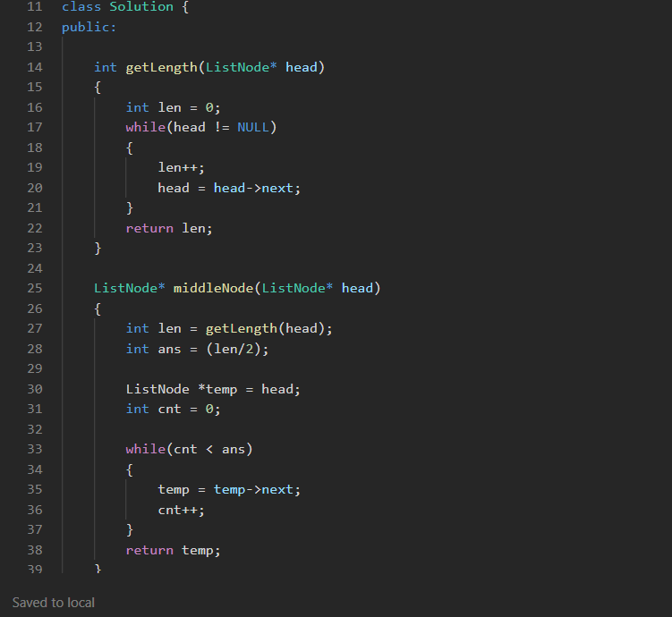Viewport: 672px width, 617px height.
Task: Click 'int cnt = 0;' statement
Action: click(173, 409)
